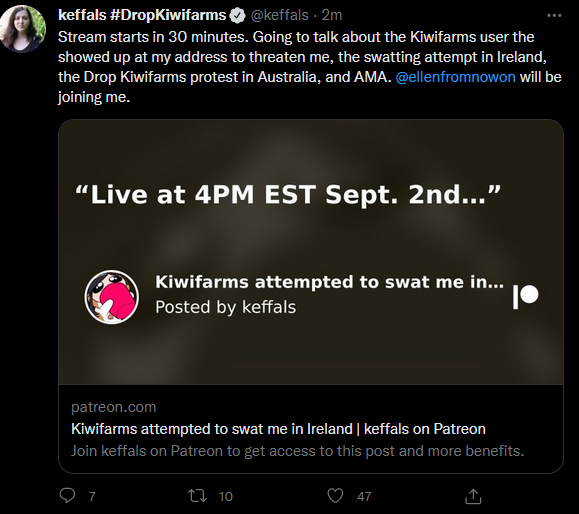Screen dimensions: 579x514
Task: Click the verified badge next to keffals
Action: 237,16
